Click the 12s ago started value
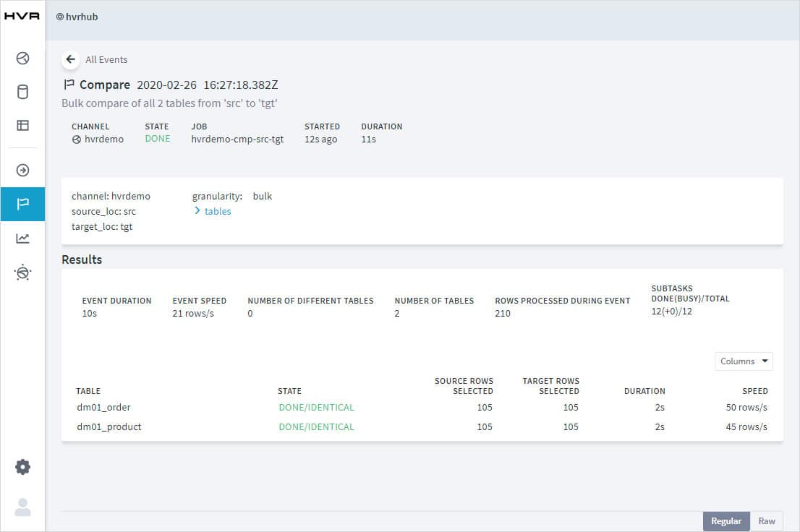The image size is (800, 532). tap(321, 140)
